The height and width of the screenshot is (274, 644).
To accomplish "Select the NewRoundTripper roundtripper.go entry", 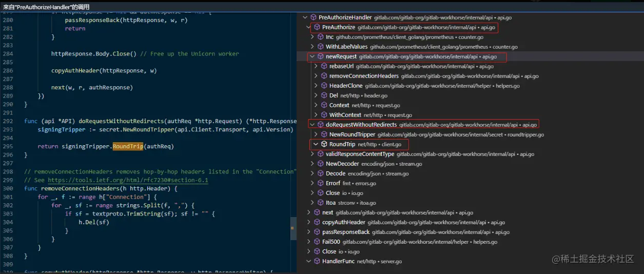I will point(470,134).
